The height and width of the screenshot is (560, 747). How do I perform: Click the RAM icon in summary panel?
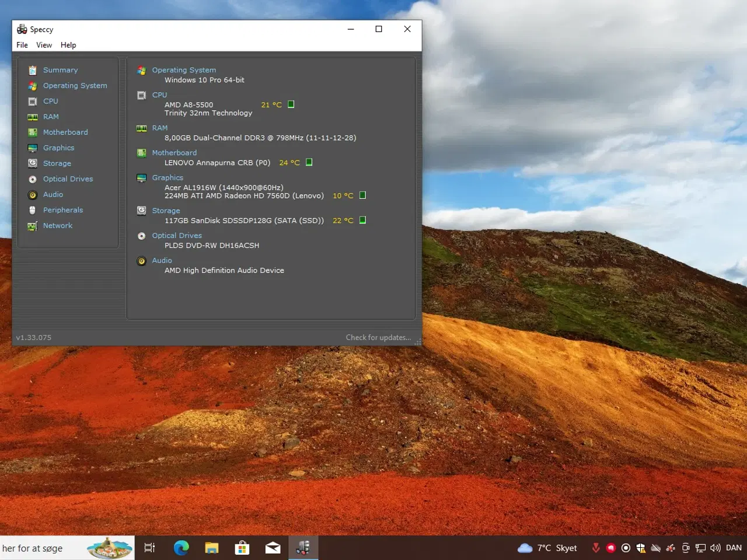(x=141, y=128)
